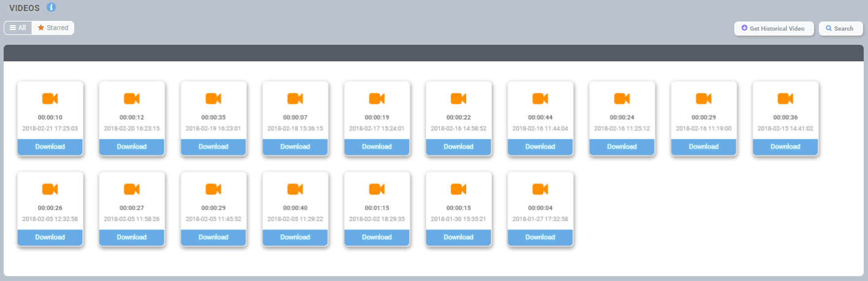The image size is (868, 281).
Task: Click camera icon for 2018-02-16 14:58:52 video
Action: tap(459, 98)
